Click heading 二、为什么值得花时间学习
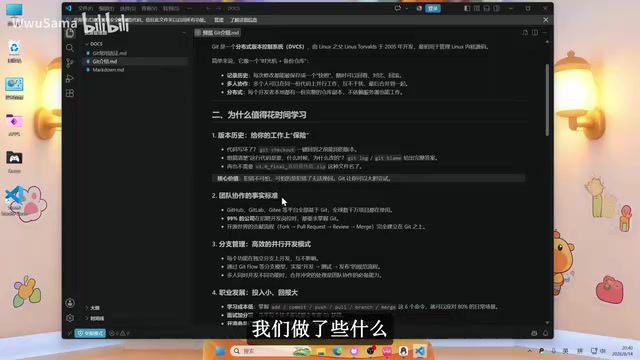Viewport: 640px width, 360px height. 259,115
